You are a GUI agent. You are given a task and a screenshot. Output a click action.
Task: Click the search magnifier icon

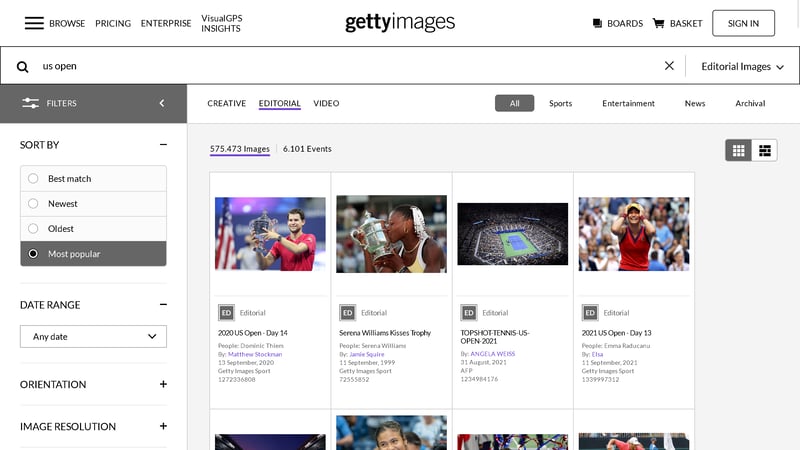22,66
